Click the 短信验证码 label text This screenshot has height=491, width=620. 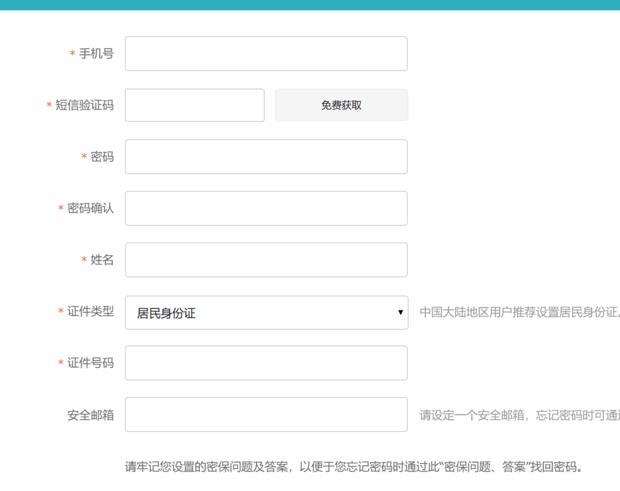pyautogui.click(x=84, y=105)
